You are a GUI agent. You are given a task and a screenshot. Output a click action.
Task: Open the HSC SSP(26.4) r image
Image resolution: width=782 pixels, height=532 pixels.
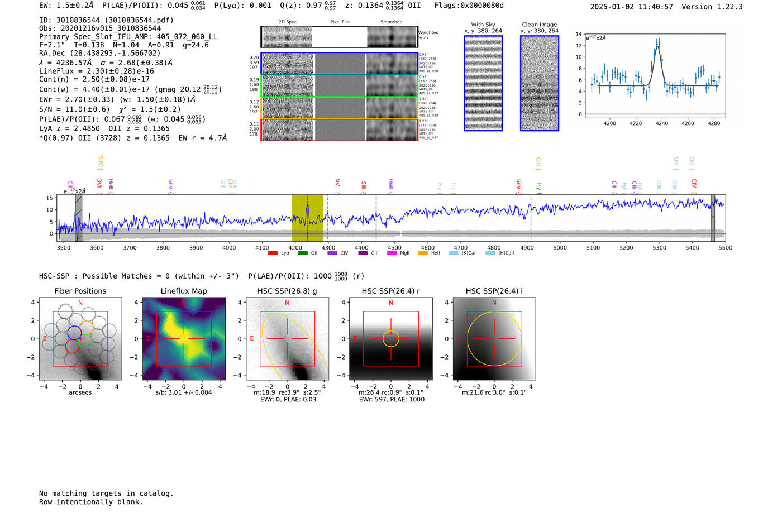click(390, 339)
